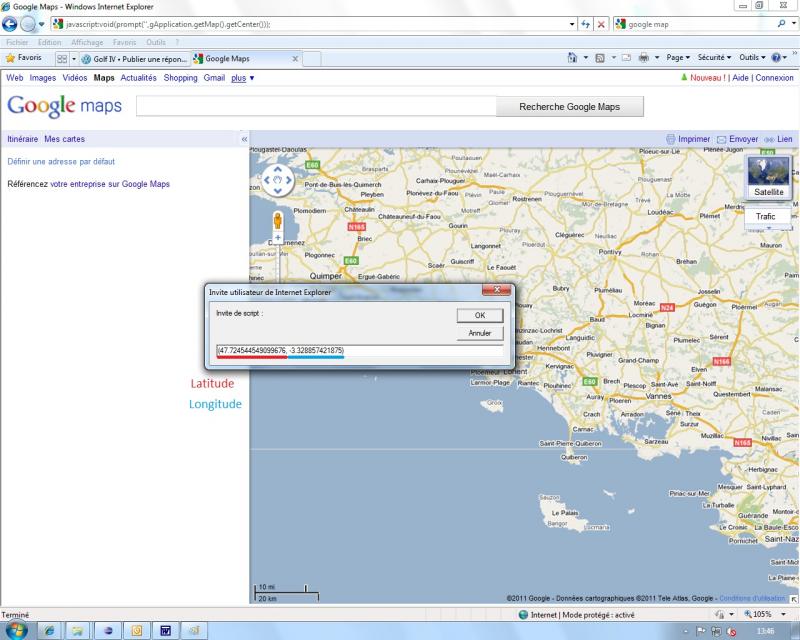Switch to the Golf IV tab
This screenshot has width=800, height=640.
[135, 59]
